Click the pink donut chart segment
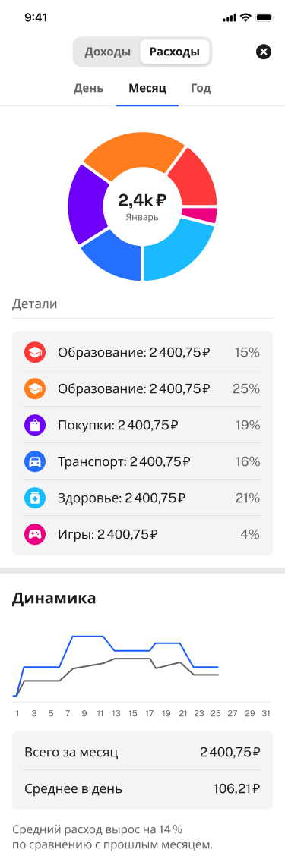The height and width of the screenshot is (868, 285). pyautogui.click(x=200, y=215)
